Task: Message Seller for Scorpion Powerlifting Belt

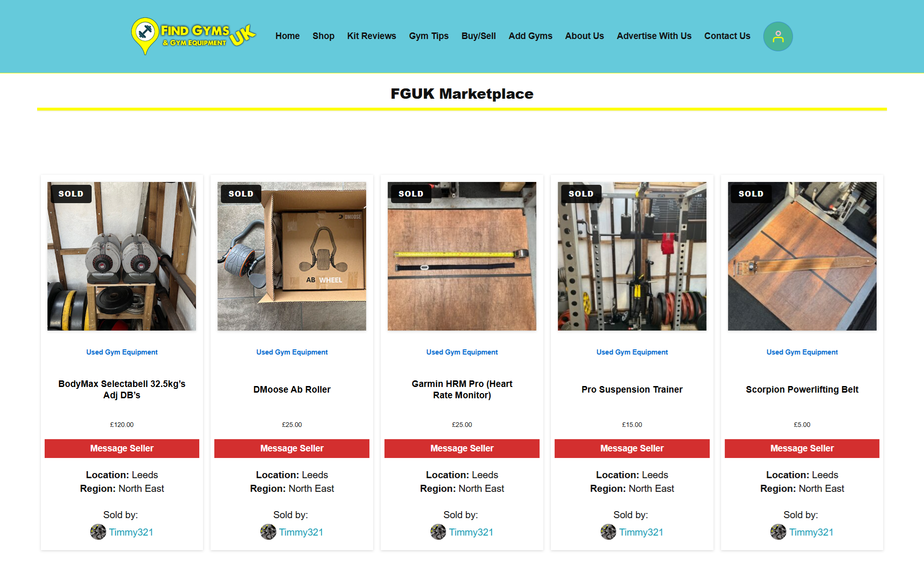Action: coord(802,449)
